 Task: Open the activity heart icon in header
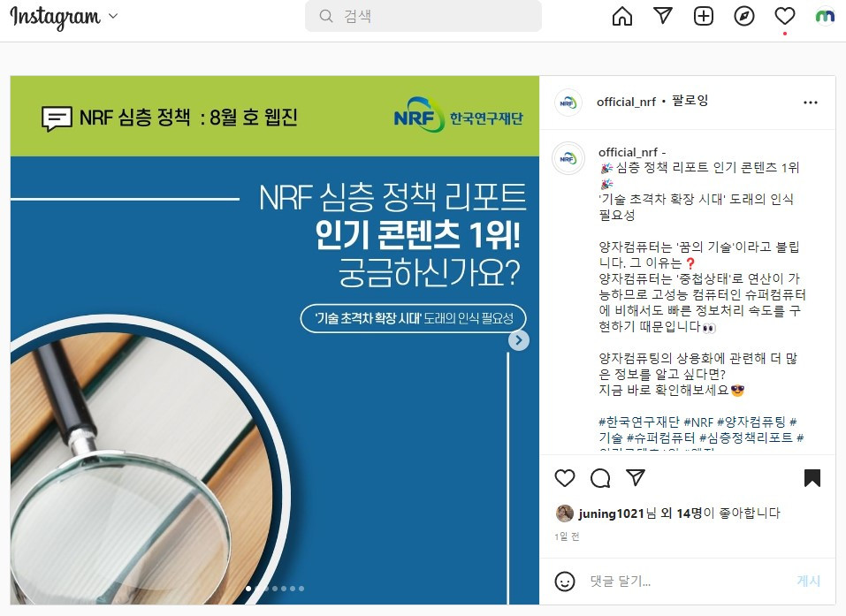click(x=784, y=16)
